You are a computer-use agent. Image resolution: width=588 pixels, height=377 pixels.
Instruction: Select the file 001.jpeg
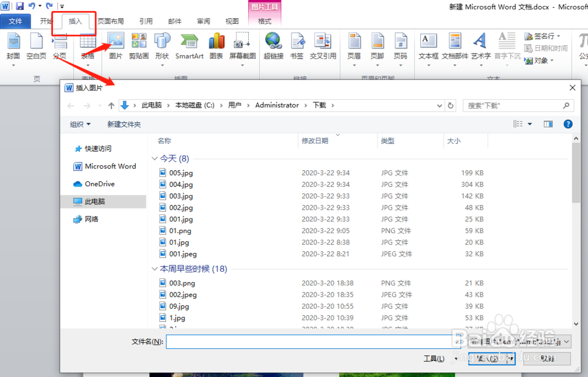click(x=178, y=254)
